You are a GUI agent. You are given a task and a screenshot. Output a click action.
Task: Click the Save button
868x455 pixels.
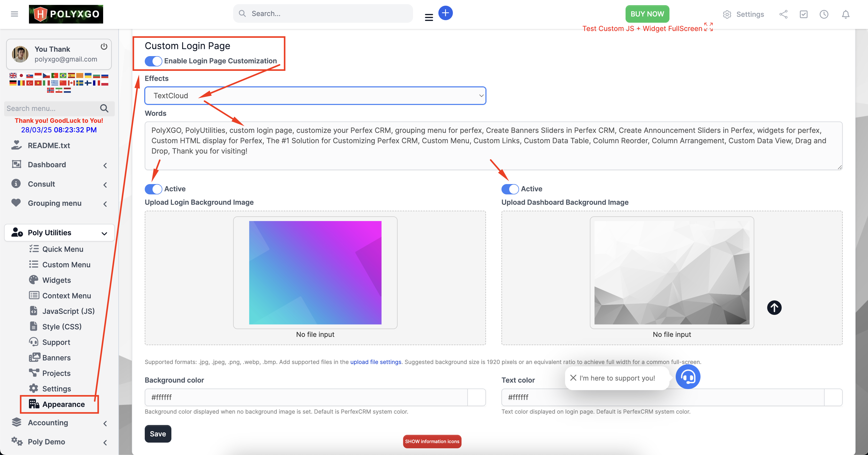coord(158,434)
